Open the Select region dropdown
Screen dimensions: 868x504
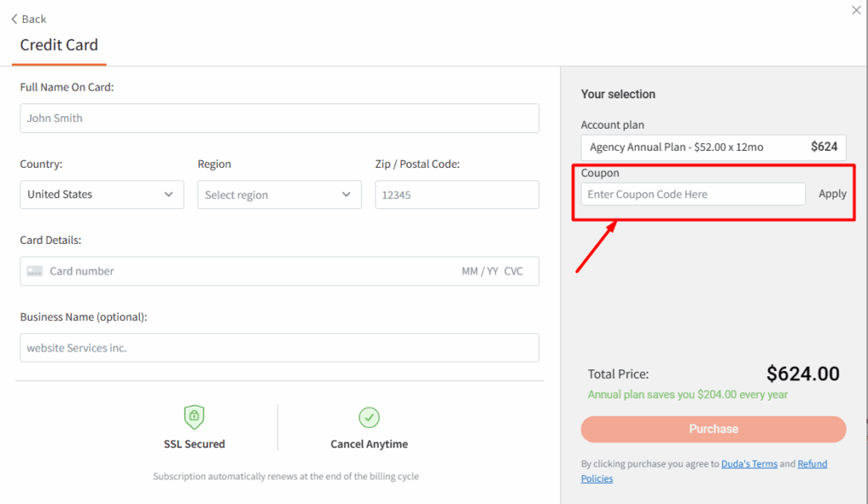pos(280,195)
